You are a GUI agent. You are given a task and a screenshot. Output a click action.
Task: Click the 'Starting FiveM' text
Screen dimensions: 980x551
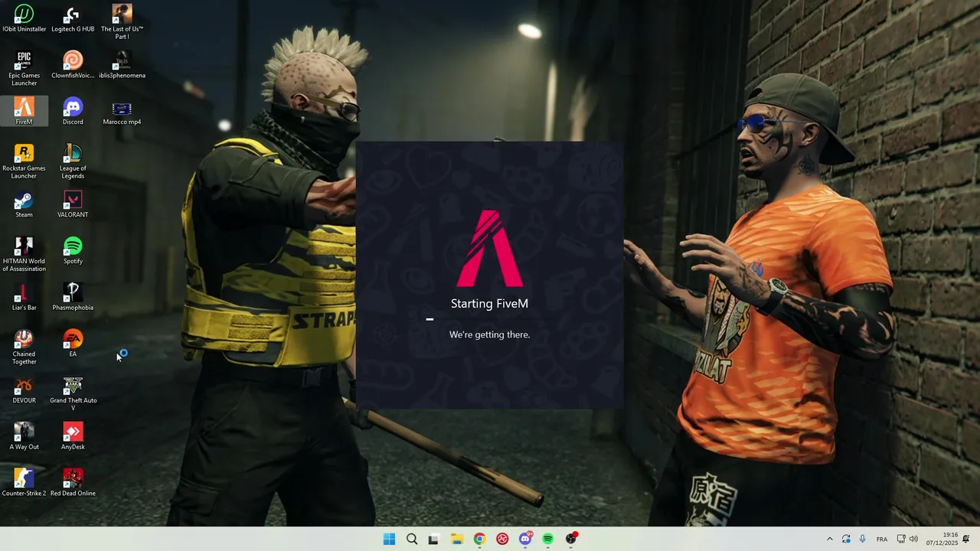point(489,303)
